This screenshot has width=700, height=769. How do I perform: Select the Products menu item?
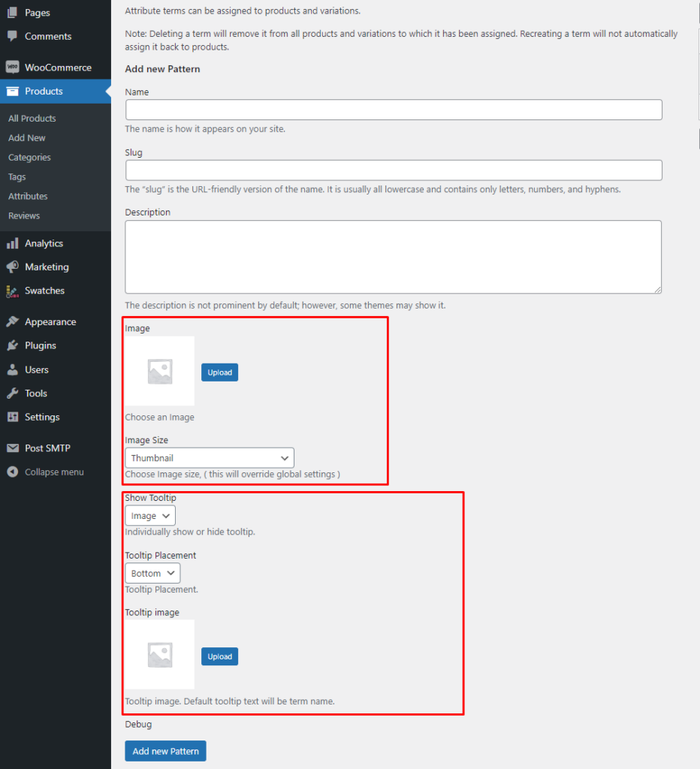[56, 91]
